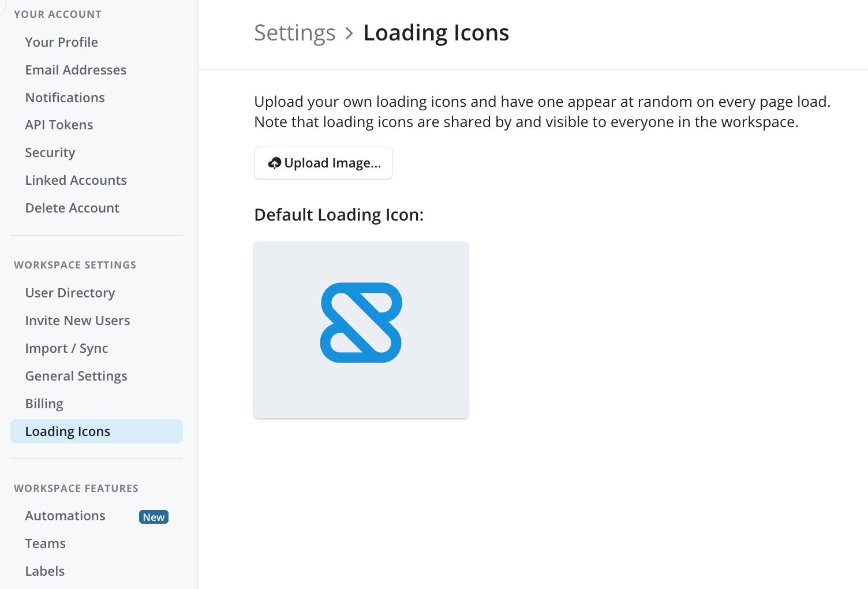Screen dimensions: 868x589
Task: Click the WORKSPACE SETTINGS section header
Action: [x=75, y=265]
